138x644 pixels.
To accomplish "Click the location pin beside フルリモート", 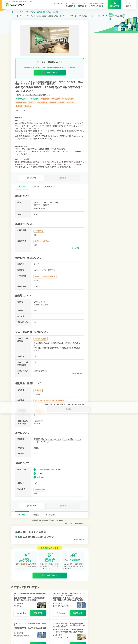I will coord(14,606).
